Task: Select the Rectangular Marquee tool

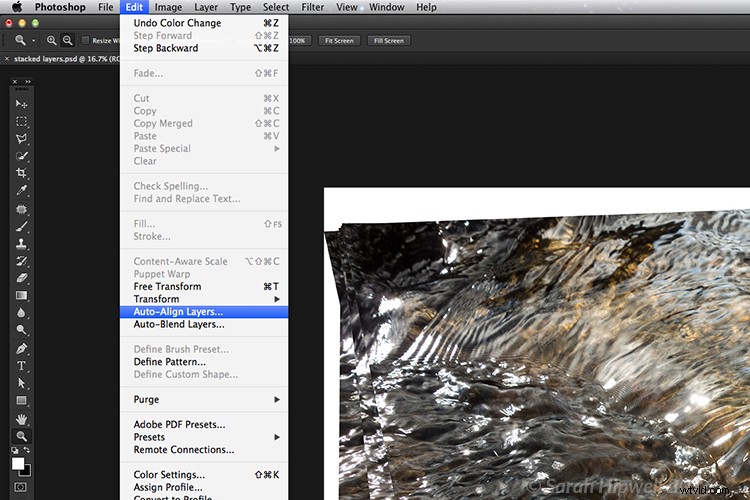Action: [x=21, y=122]
